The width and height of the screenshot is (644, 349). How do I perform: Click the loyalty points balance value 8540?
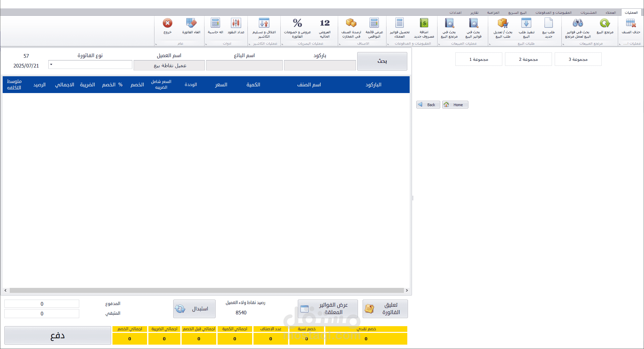click(x=241, y=313)
